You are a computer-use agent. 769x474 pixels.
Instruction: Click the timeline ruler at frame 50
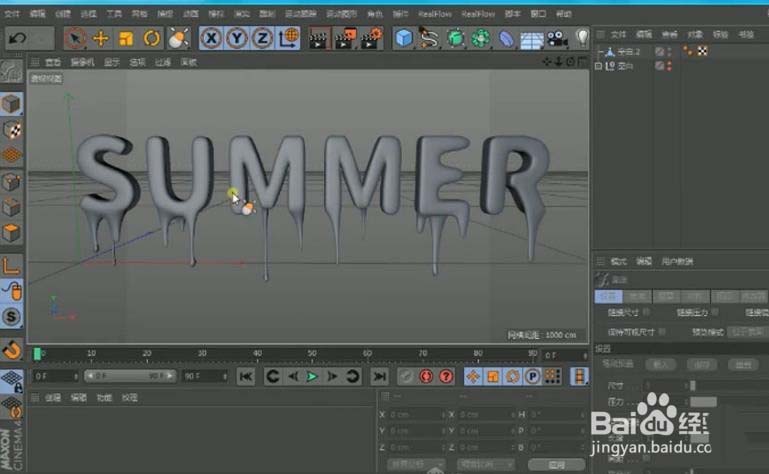tap(313, 353)
